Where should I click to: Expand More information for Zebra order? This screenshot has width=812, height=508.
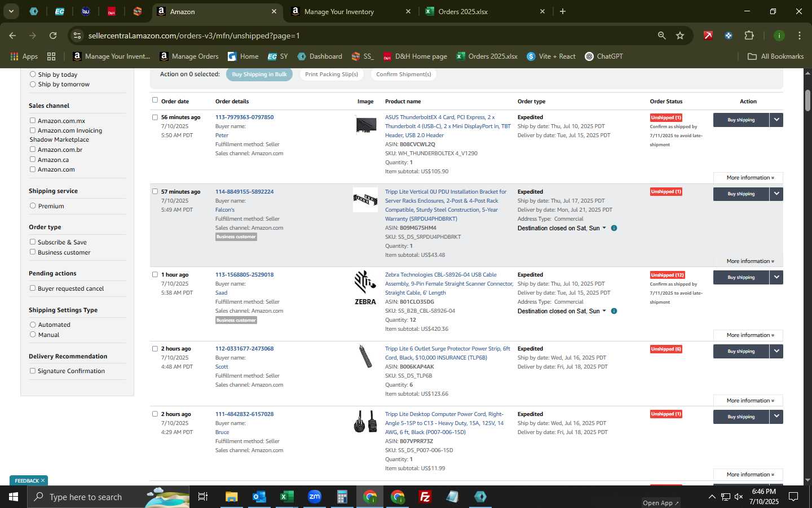coord(748,335)
